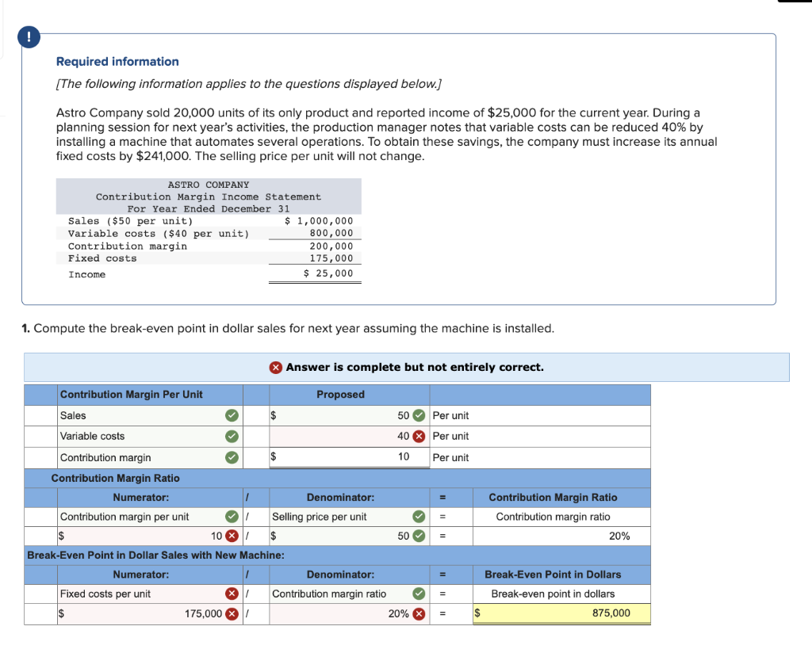Open the Selling price per unit selector

pyautogui.click(x=349, y=517)
